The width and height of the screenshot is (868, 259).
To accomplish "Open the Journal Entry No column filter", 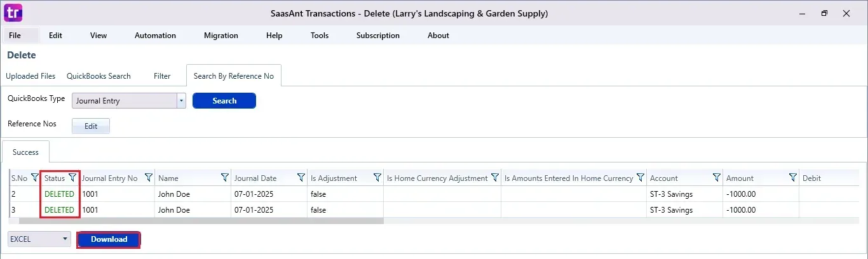I will click(149, 178).
